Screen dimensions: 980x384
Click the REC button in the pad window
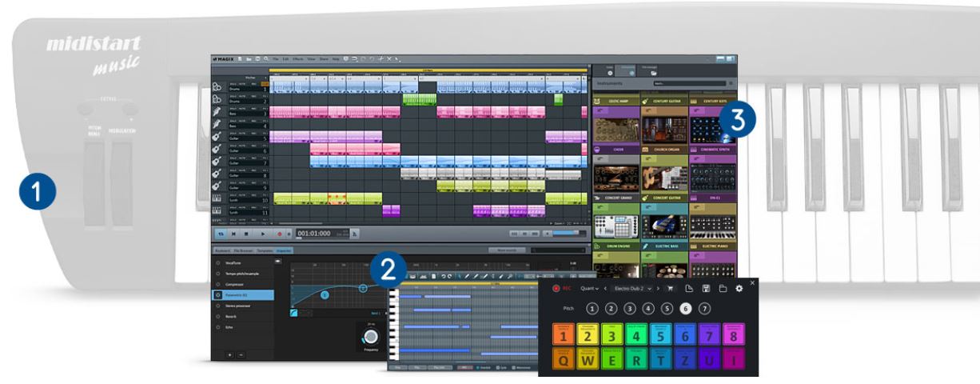[561, 288]
